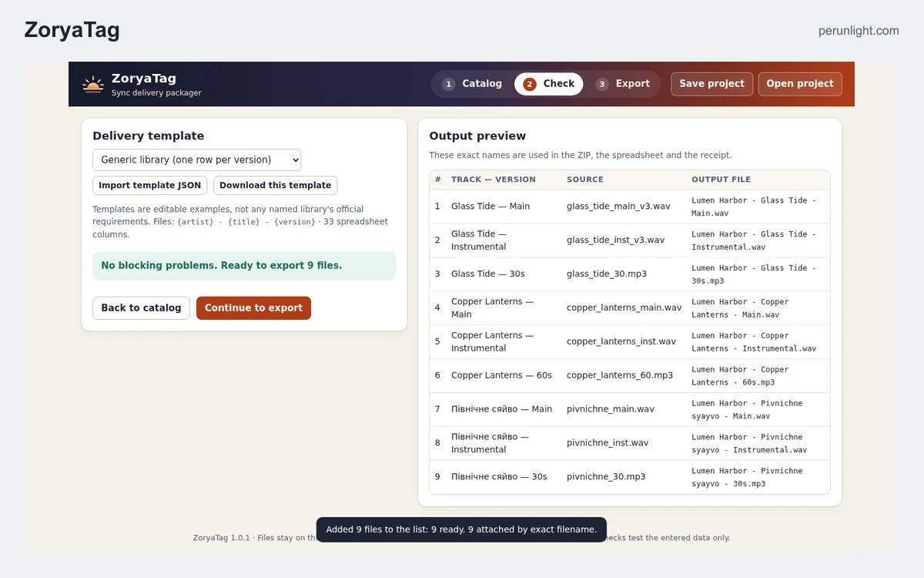Select row 'Copper Lanterns — 60s'
Screen dimensions: 924x578
[630, 376]
